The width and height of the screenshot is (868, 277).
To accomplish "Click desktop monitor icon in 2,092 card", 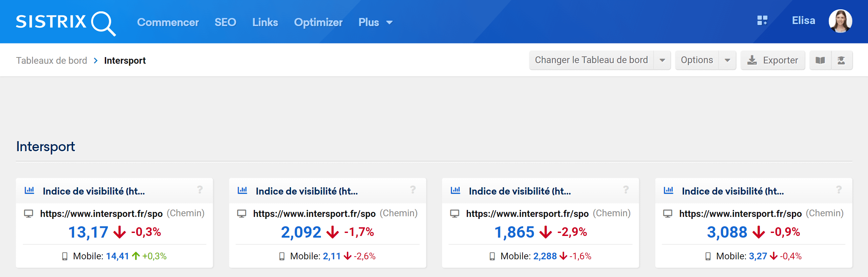I will coord(242,214).
